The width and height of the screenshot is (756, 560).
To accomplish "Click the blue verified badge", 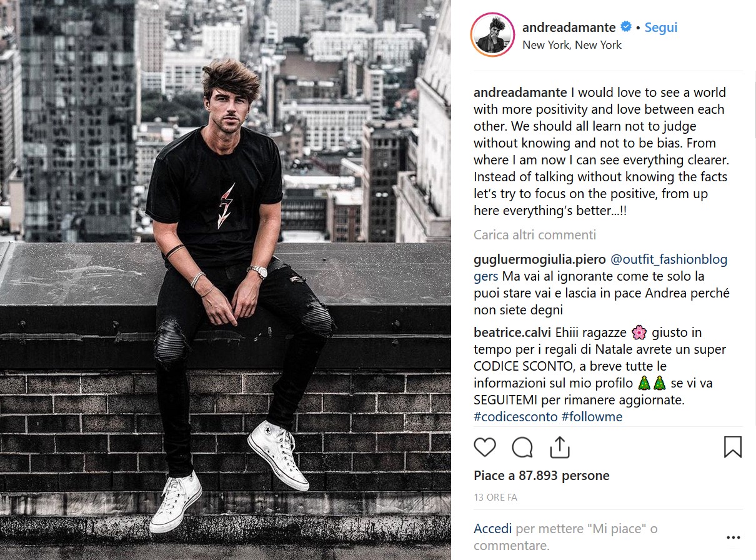I will [625, 27].
